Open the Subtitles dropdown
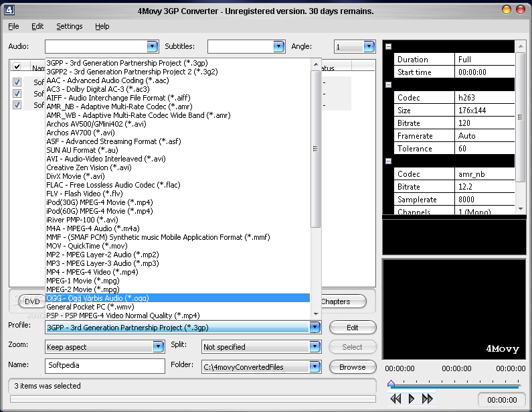The height and width of the screenshot is (412, 532). (278, 46)
